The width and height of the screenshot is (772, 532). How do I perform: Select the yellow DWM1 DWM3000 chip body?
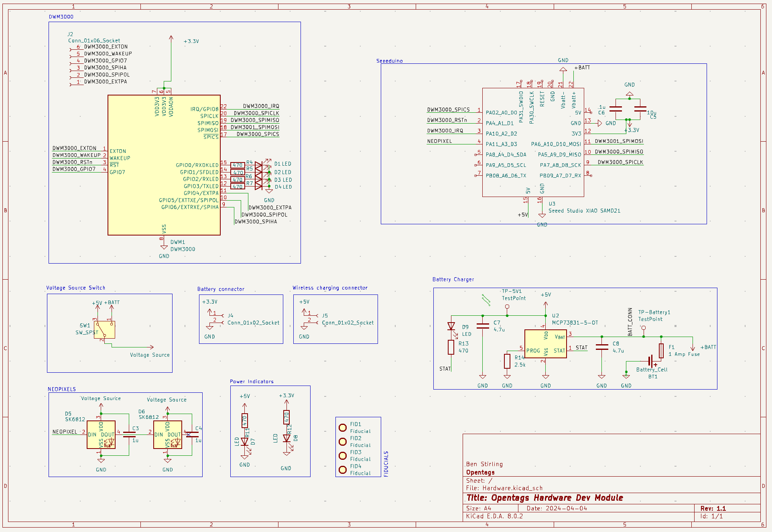pyautogui.click(x=164, y=165)
